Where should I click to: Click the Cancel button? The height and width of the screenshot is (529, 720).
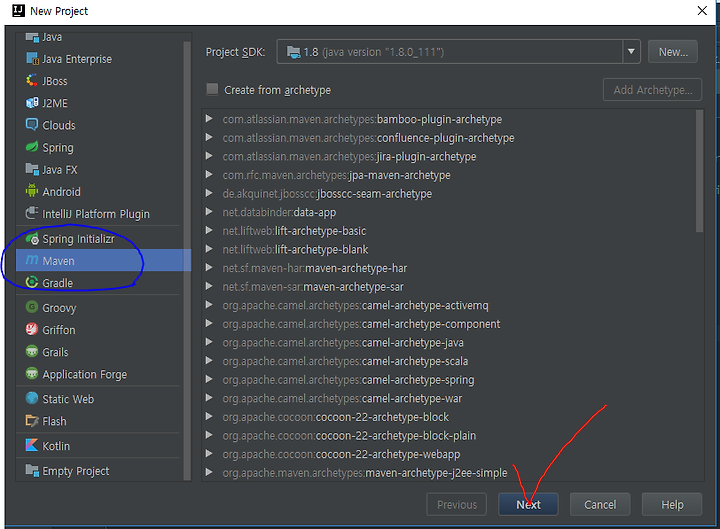pos(600,505)
